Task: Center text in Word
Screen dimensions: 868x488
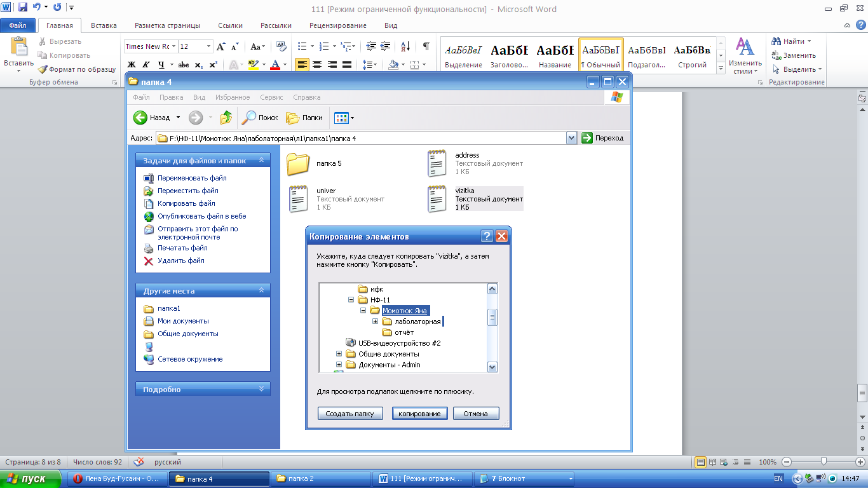Action: click(x=316, y=65)
